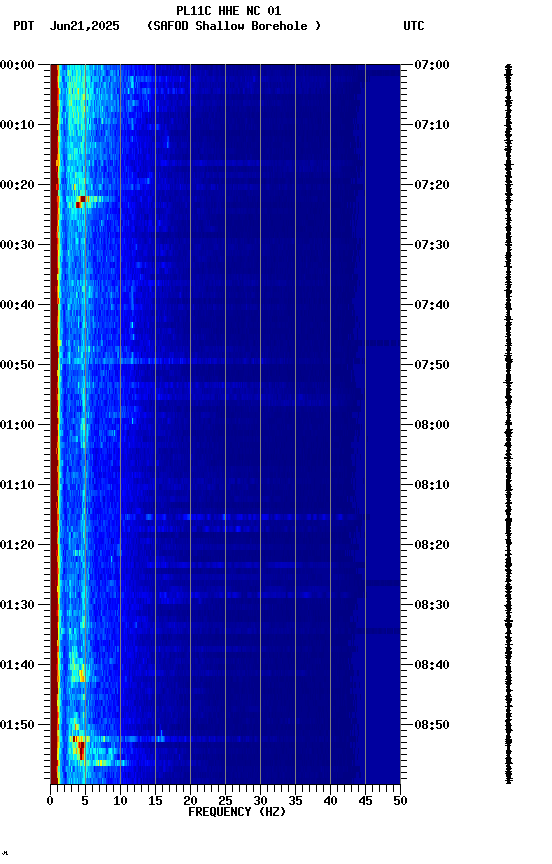Click the 01:00 PDT time label
The height and width of the screenshot is (864, 552).
17,425
